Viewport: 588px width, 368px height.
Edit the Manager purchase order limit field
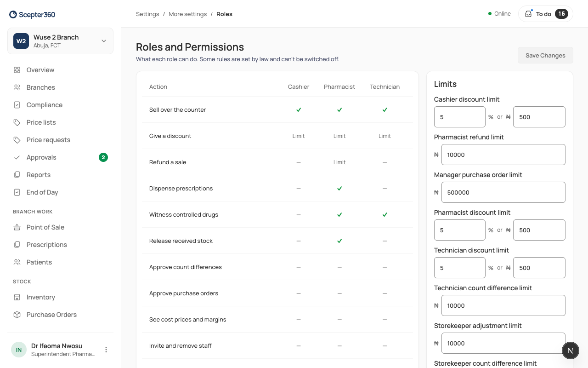point(503,192)
